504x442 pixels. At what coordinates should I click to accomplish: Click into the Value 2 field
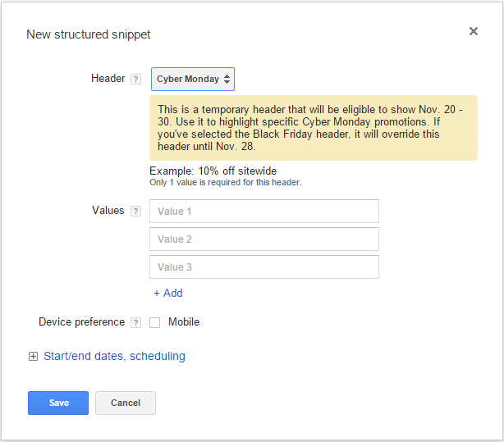point(263,239)
